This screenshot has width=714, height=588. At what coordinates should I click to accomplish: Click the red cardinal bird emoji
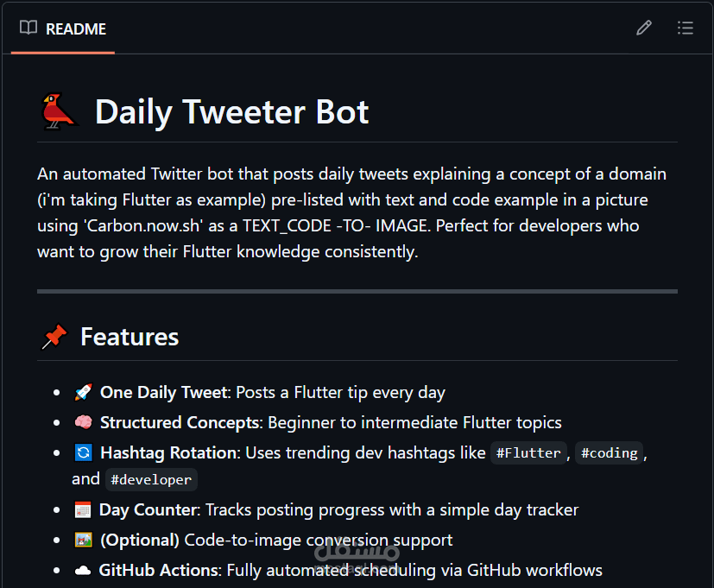(59, 111)
